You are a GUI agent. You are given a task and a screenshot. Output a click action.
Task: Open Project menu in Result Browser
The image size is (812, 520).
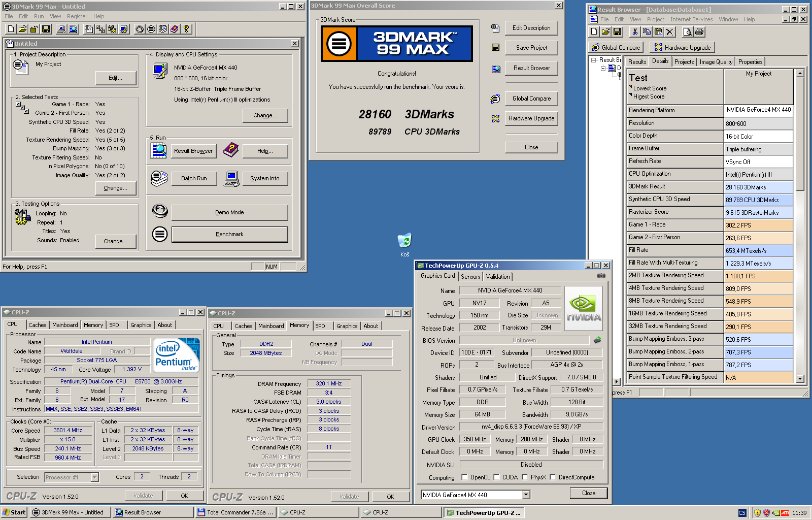(655, 19)
